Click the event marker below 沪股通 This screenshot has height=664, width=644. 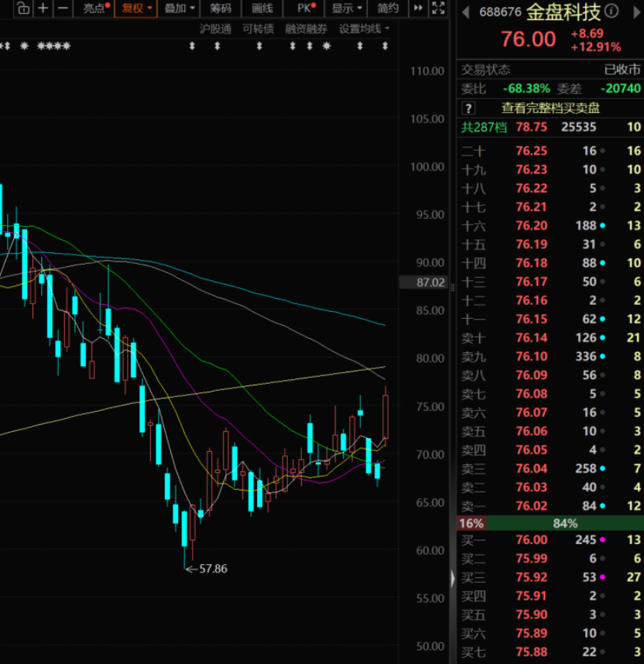(218, 46)
